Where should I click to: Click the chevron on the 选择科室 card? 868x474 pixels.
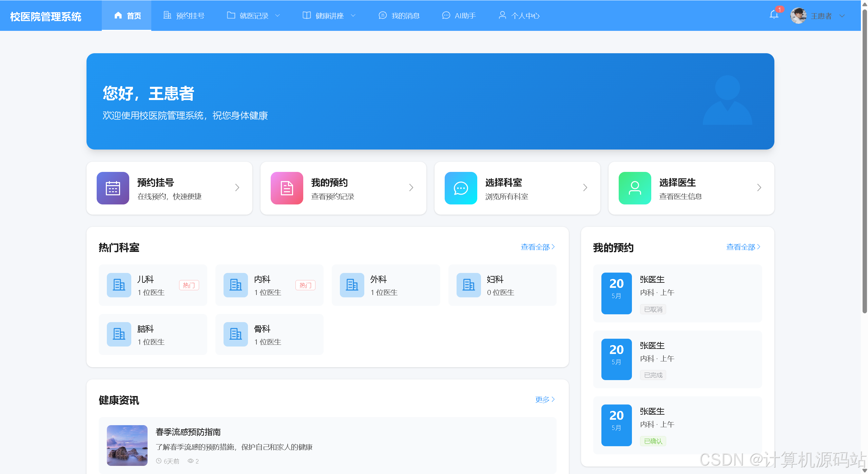point(585,188)
